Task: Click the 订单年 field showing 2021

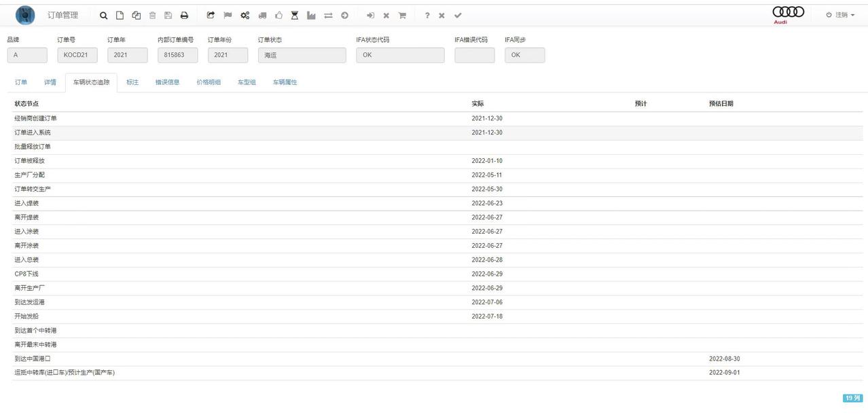Action: [x=128, y=55]
